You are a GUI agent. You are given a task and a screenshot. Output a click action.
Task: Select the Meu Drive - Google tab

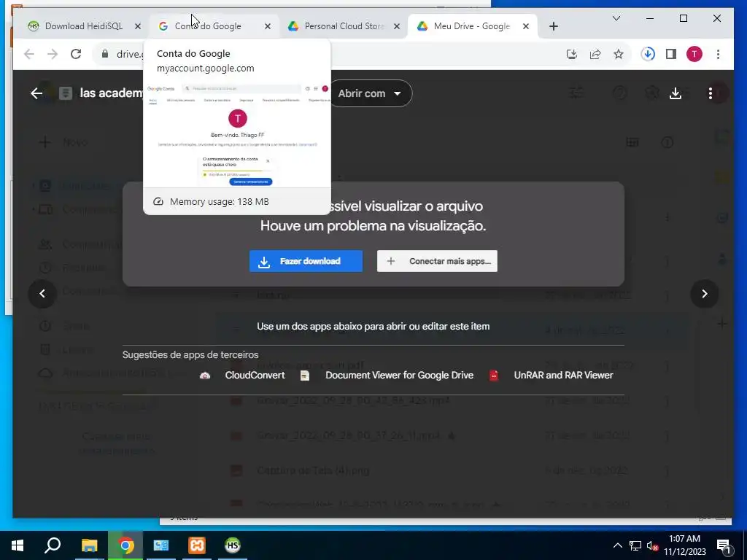[472, 26]
